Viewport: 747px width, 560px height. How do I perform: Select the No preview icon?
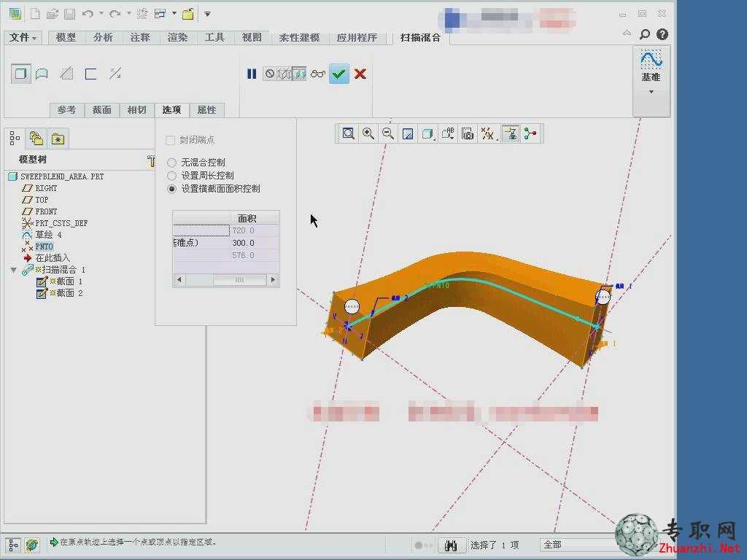click(270, 74)
